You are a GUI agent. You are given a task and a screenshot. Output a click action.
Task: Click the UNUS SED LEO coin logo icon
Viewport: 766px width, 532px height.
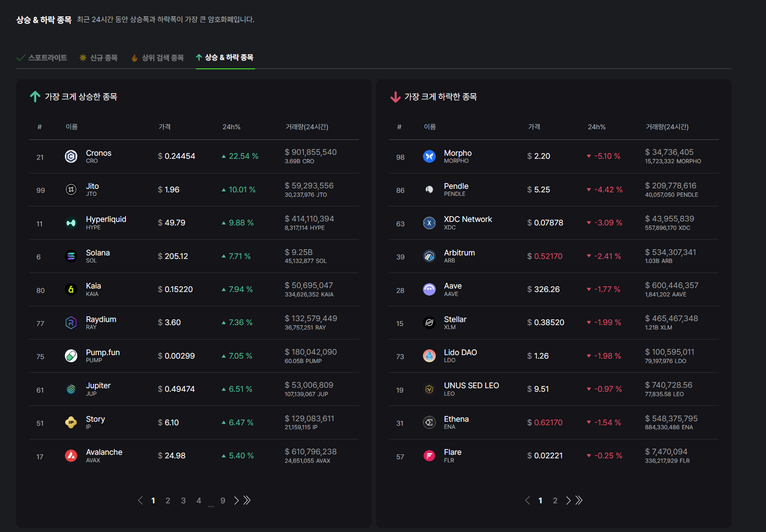coord(429,389)
